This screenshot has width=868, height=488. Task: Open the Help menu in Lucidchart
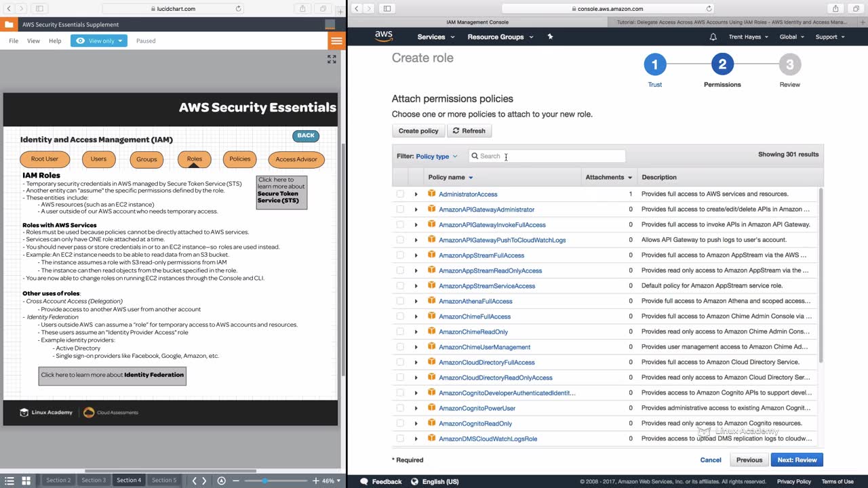pyautogui.click(x=55, y=41)
